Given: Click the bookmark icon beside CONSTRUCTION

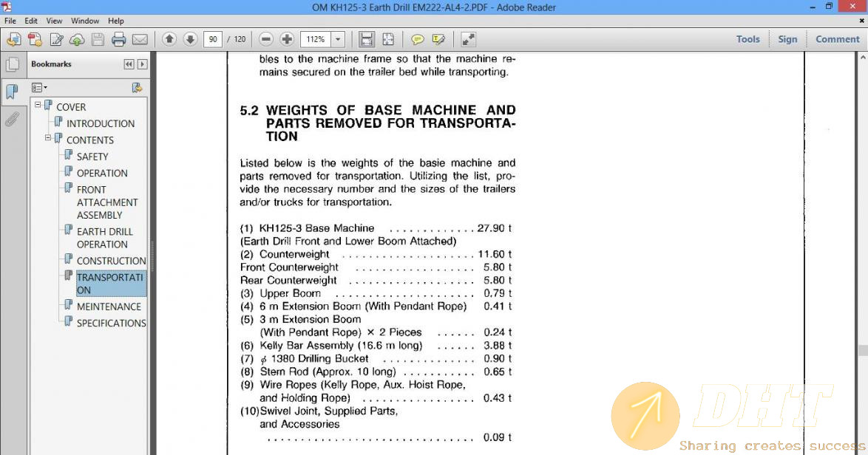Looking at the screenshot, I should pos(68,259).
